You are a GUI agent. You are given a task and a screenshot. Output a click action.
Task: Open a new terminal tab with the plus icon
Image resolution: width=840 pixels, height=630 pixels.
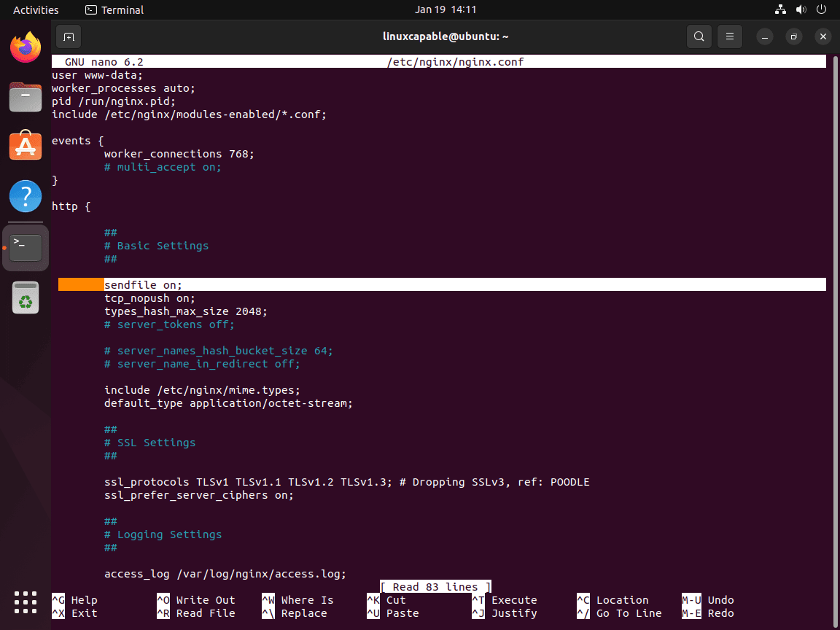[x=69, y=36]
